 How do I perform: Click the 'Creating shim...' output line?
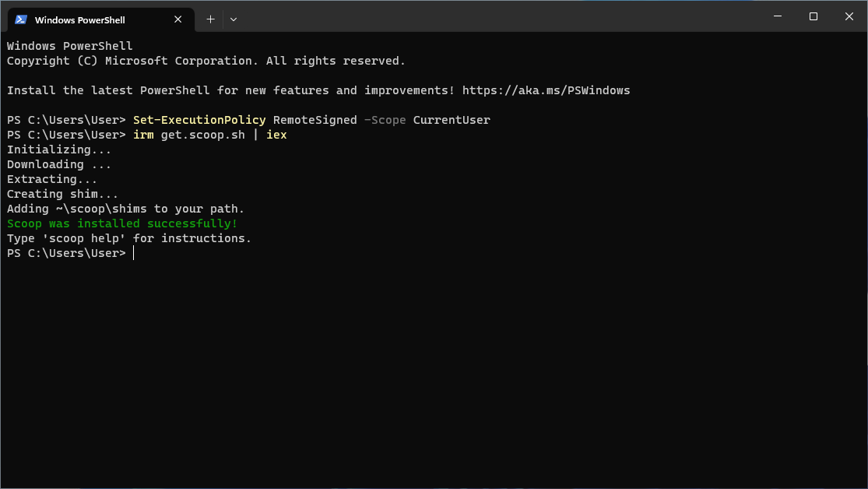click(62, 195)
